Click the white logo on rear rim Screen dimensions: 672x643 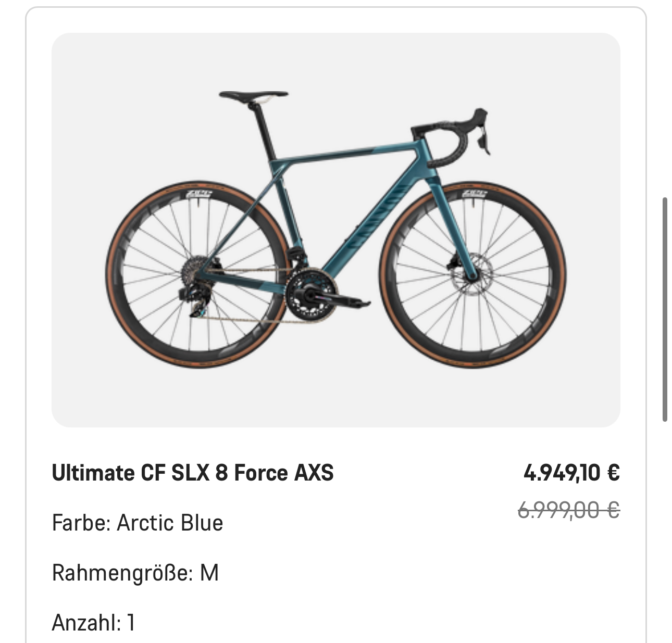pos(200,194)
